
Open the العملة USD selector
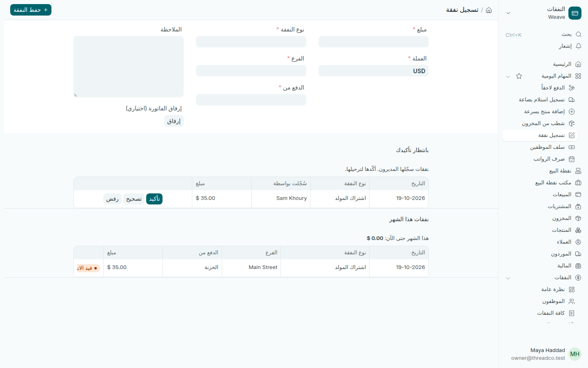click(x=374, y=71)
